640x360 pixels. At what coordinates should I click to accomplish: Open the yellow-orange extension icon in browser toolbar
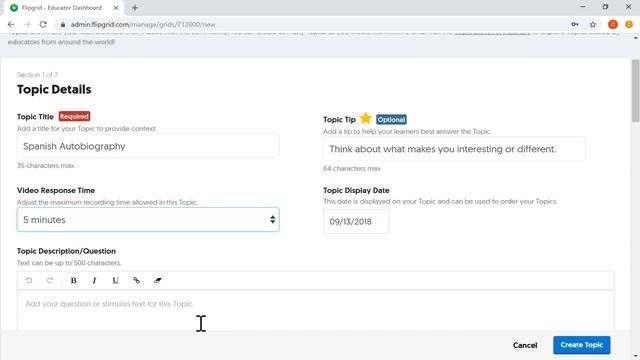click(629, 24)
